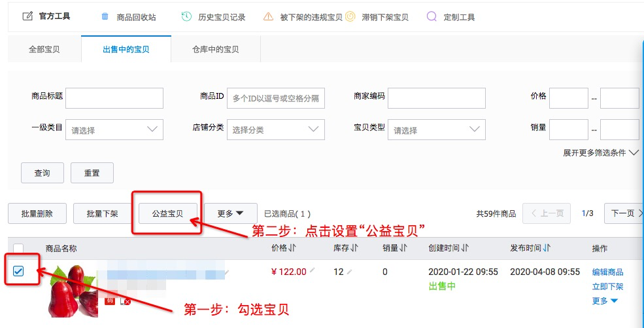Sort by 创建时间 column sort icon

point(465,248)
